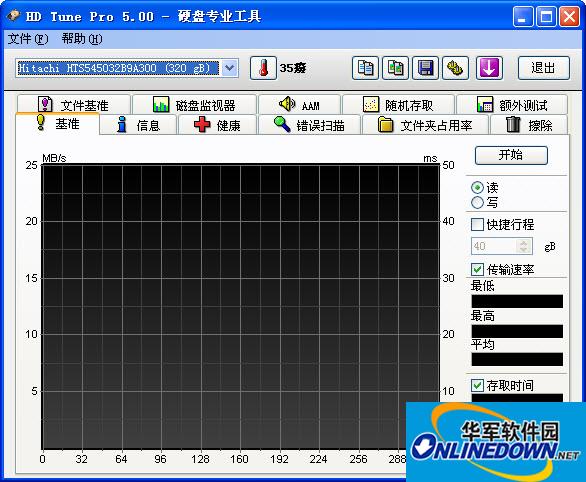586x482 pixels.
Task: Select the 写 write radio button
Action: click(477, 202)
